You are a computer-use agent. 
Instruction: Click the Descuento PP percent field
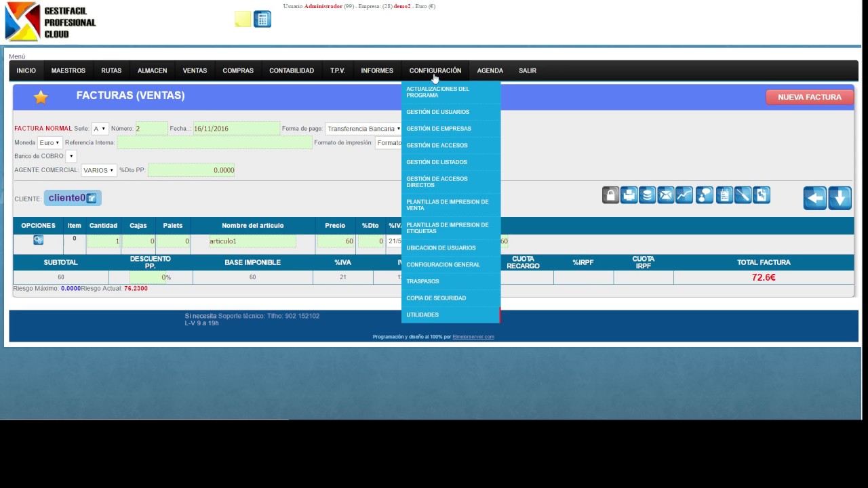pyautogui.click(x=148, y=277)
